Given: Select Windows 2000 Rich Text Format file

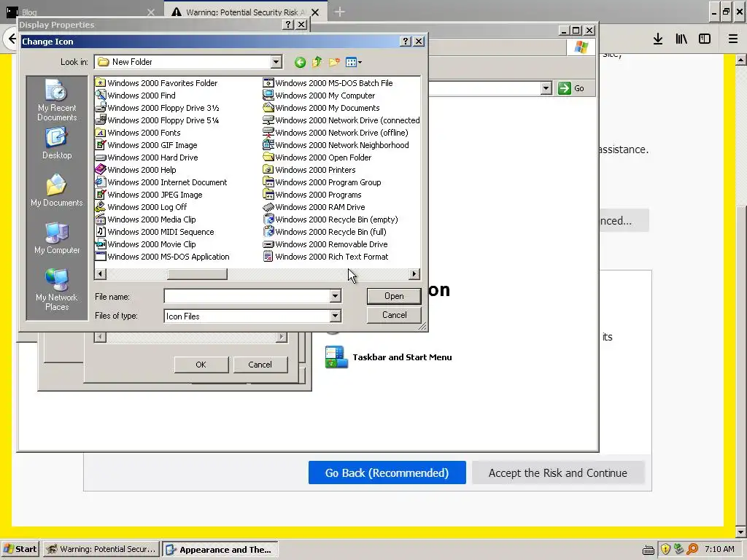Looking at the screenshot, I should pyautogui.click(x=326, y=256).
